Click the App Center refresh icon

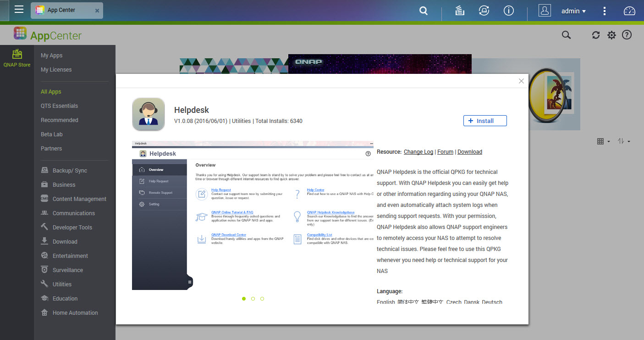[596, 35]
